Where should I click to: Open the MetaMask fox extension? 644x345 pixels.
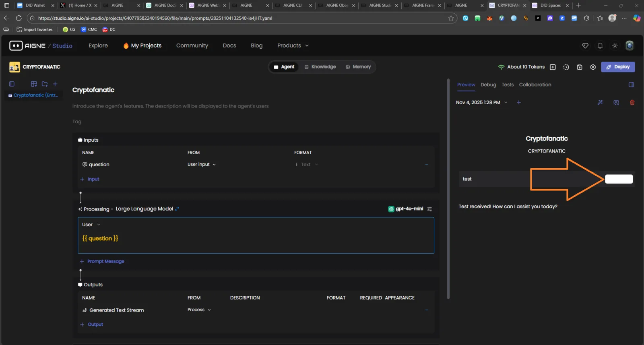(489, 18)
